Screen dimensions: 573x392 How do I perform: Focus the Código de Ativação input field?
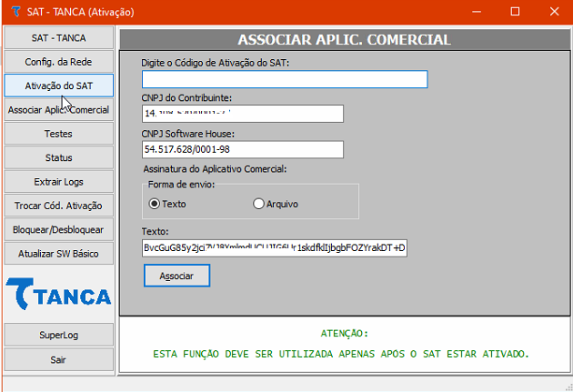[285, 79]
